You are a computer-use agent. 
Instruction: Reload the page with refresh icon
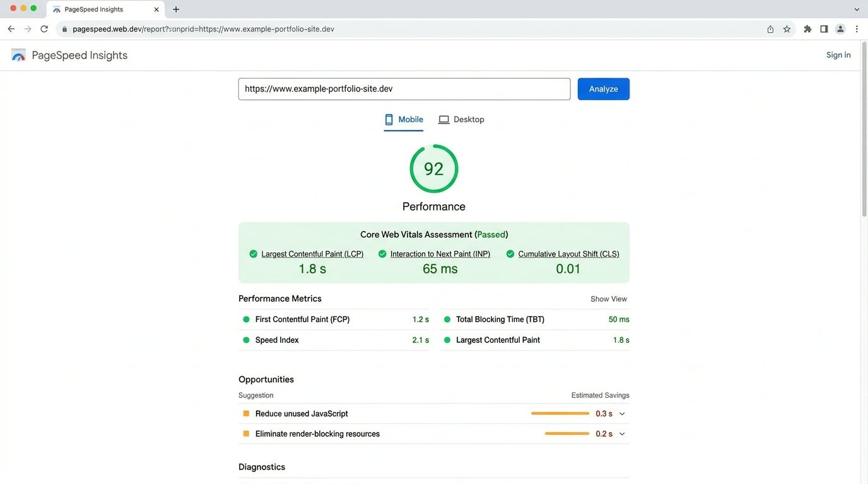point(44,29)
